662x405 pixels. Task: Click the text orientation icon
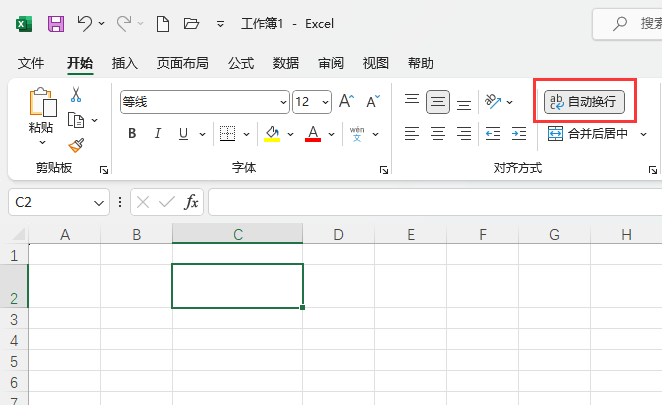[x=493, y=101]
